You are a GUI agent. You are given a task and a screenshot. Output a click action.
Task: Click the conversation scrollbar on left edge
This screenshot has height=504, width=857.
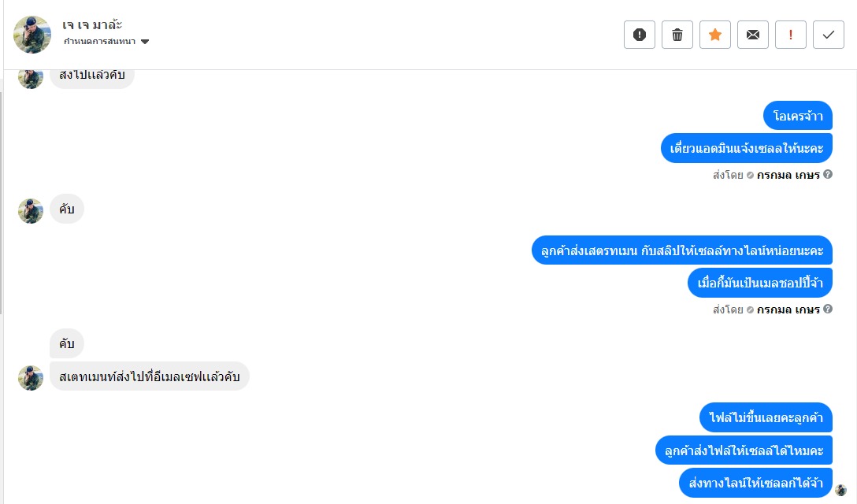(x=2, y=202)
